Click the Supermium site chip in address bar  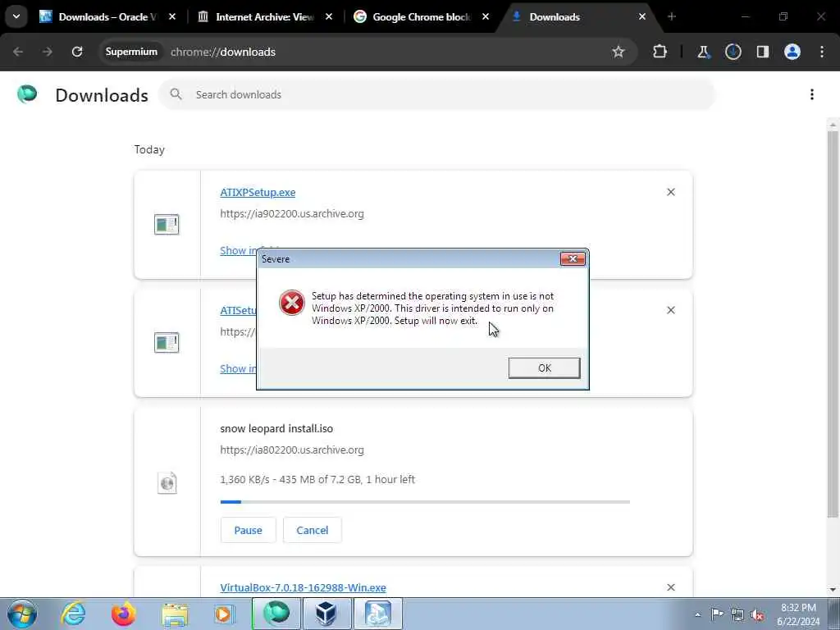(x=131, y=52)
